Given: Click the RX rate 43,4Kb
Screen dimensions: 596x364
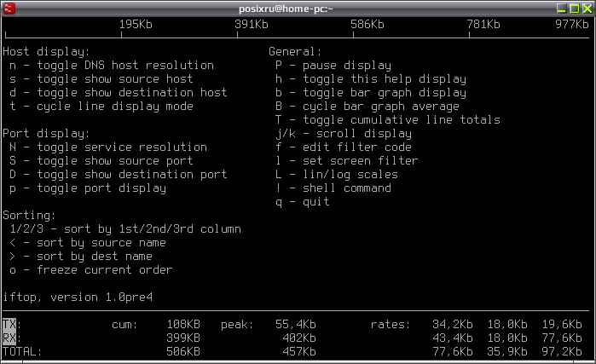Looking at the screenshot, I should pos(453,338).
